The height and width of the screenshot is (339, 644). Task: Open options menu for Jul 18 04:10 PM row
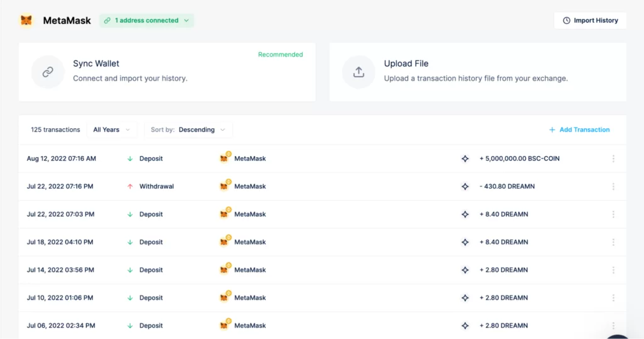[613, 242]
